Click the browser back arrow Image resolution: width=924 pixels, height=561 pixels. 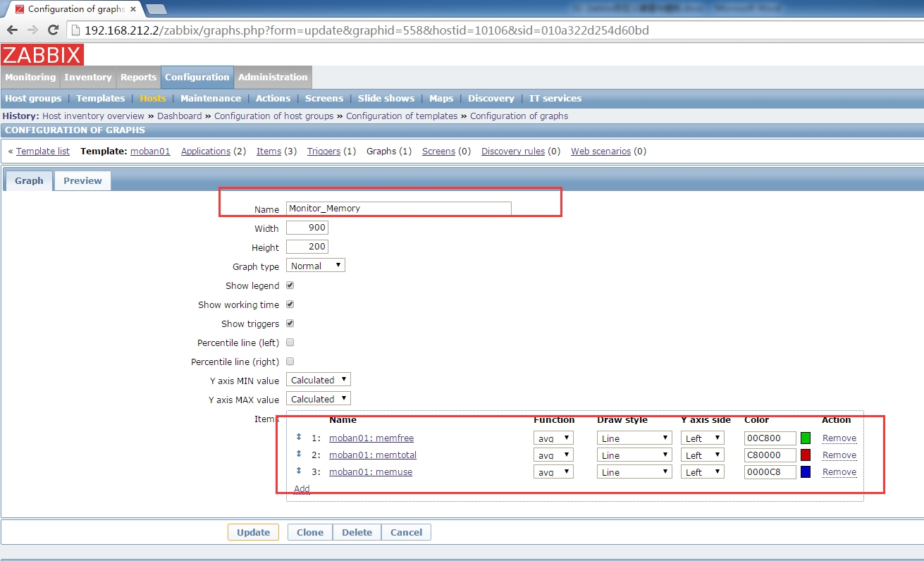point(13,30)
